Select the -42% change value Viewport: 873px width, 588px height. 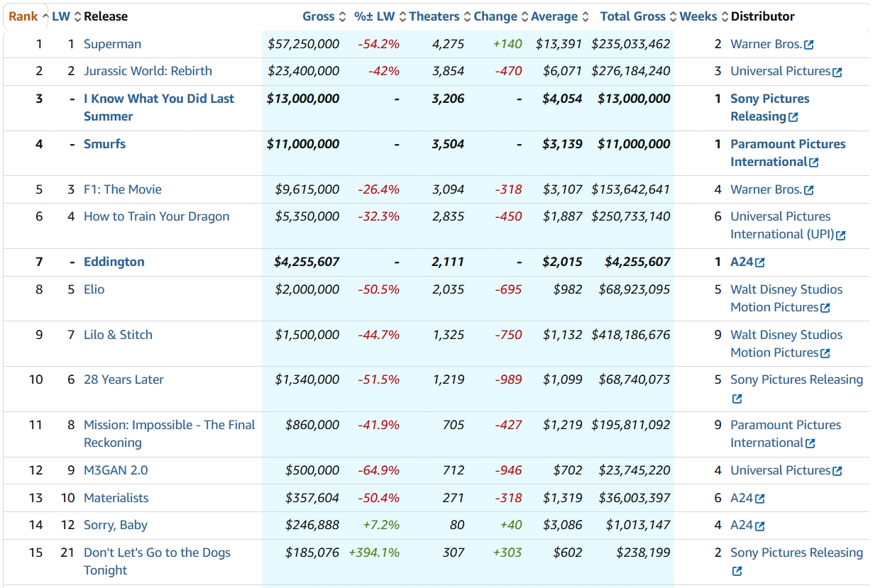click(x=383, y=71)
